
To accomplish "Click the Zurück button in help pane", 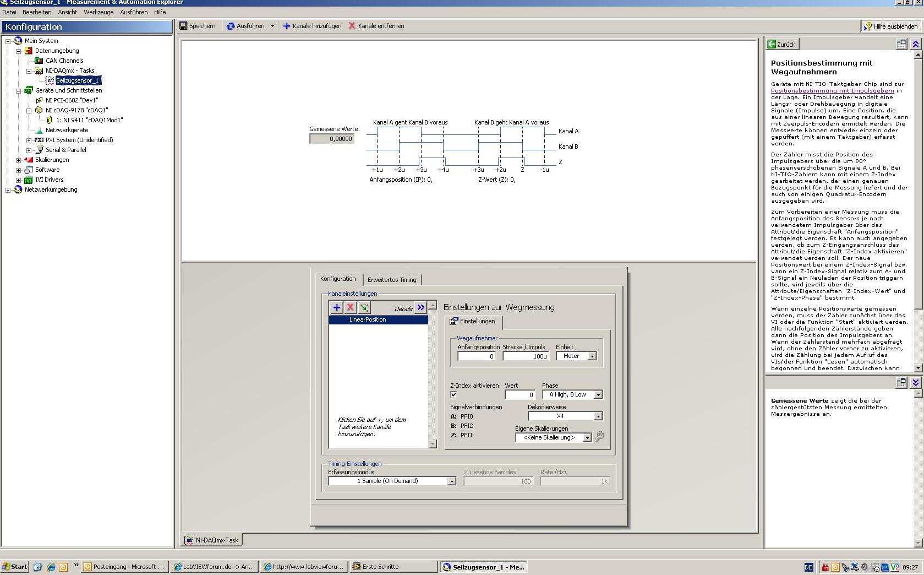I will tap(782, 44).
